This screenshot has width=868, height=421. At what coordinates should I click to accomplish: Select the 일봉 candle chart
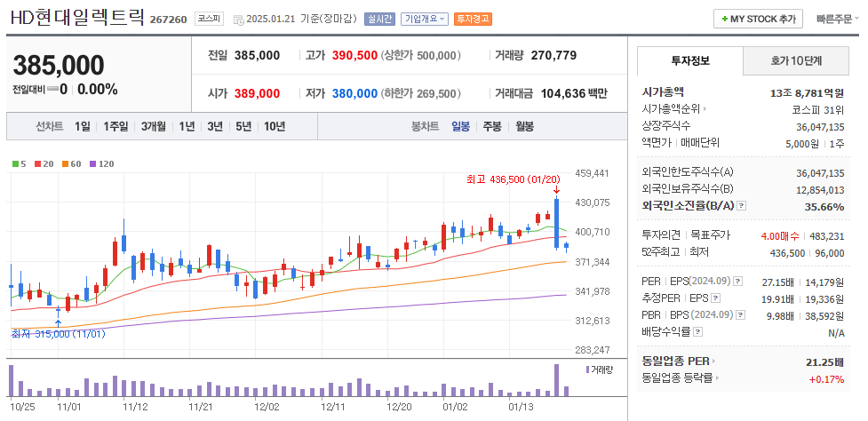point(460,127)
